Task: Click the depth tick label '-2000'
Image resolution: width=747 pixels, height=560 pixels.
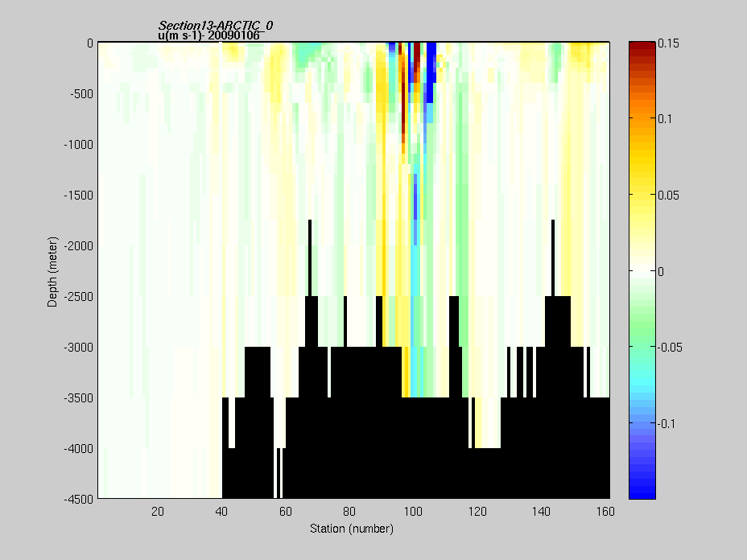Action: (x=79, y=246)
